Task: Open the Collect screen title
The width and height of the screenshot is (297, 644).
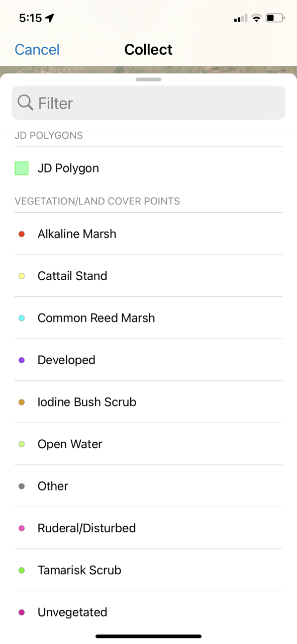Action: tap(148, 49)
